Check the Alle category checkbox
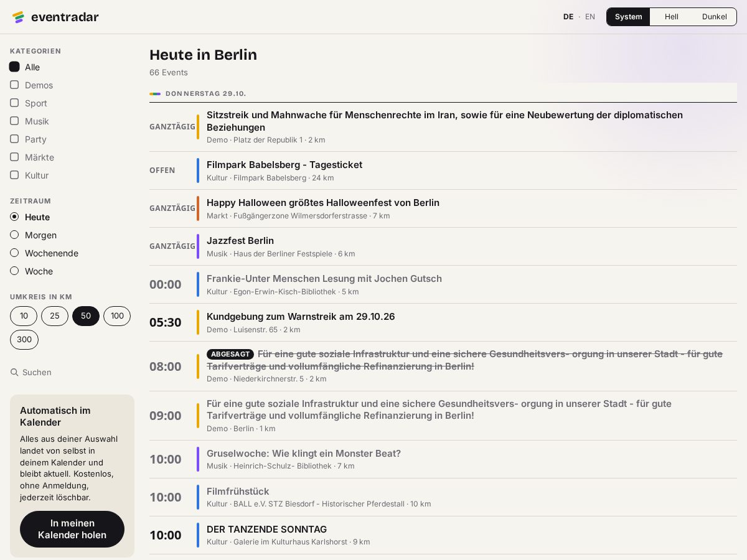The width and height of the screenshot is (747, 560). [x=14, y=67]
